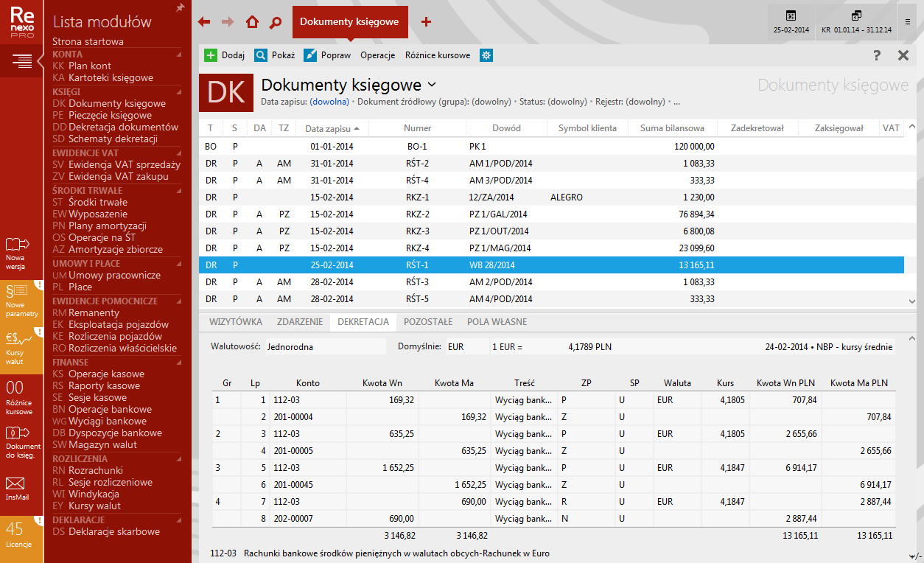
Task: Toggle the hamburger module list button
Action: (21, 60)
